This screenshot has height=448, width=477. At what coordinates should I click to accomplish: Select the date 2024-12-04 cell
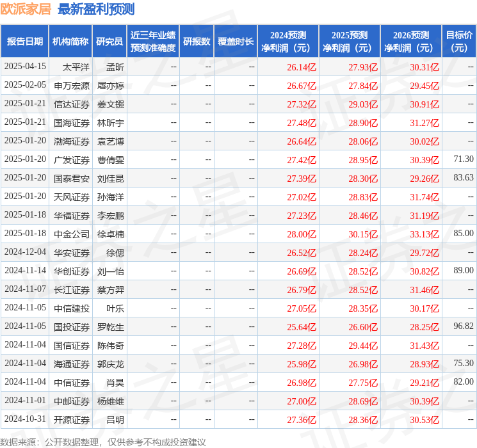pyautogui.click(x=25, y=252)
